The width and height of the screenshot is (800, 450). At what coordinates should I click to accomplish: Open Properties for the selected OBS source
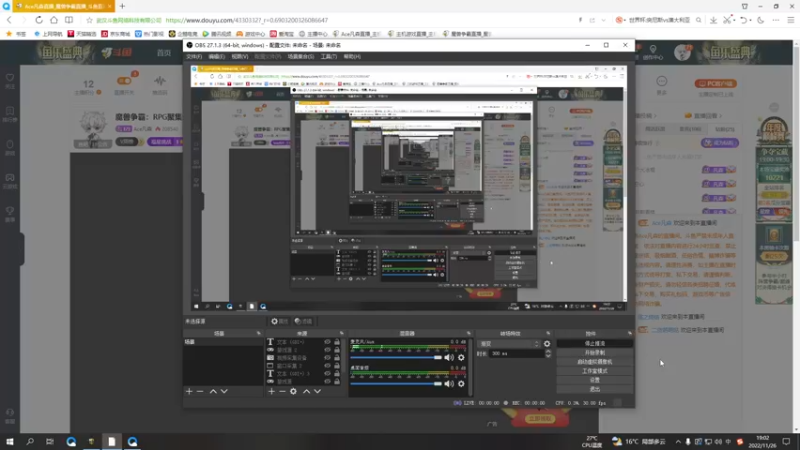(280, 321)
